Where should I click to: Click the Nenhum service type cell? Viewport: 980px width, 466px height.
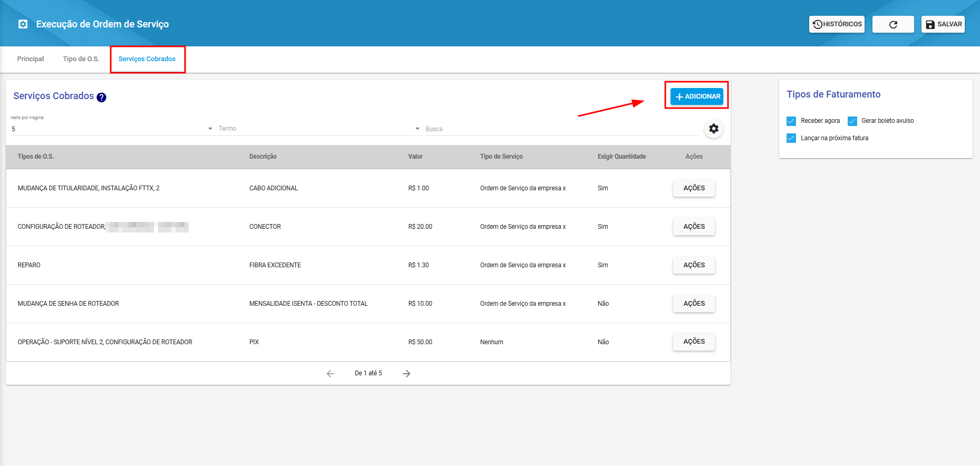click(x=492, y=342)
